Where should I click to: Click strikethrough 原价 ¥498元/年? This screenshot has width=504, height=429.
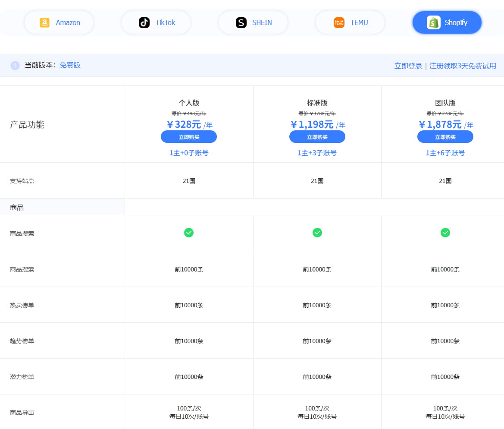tap(189, 113)
